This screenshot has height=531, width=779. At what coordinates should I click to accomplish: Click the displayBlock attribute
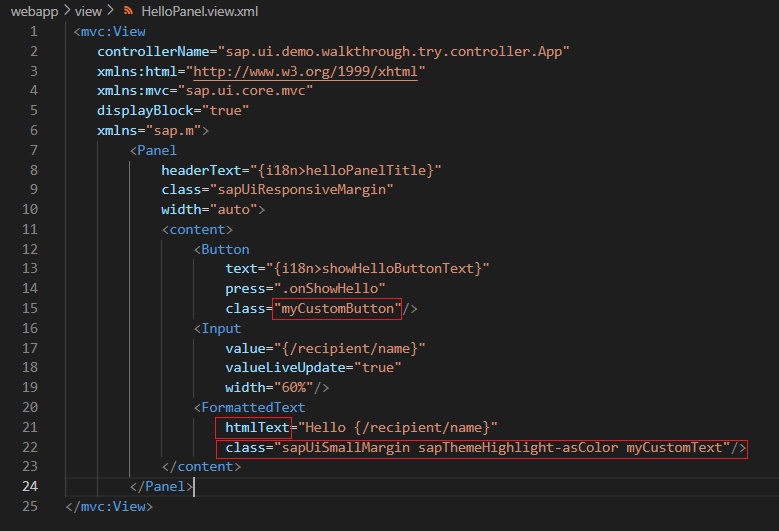pyautogui.click(x=145, y=110)
